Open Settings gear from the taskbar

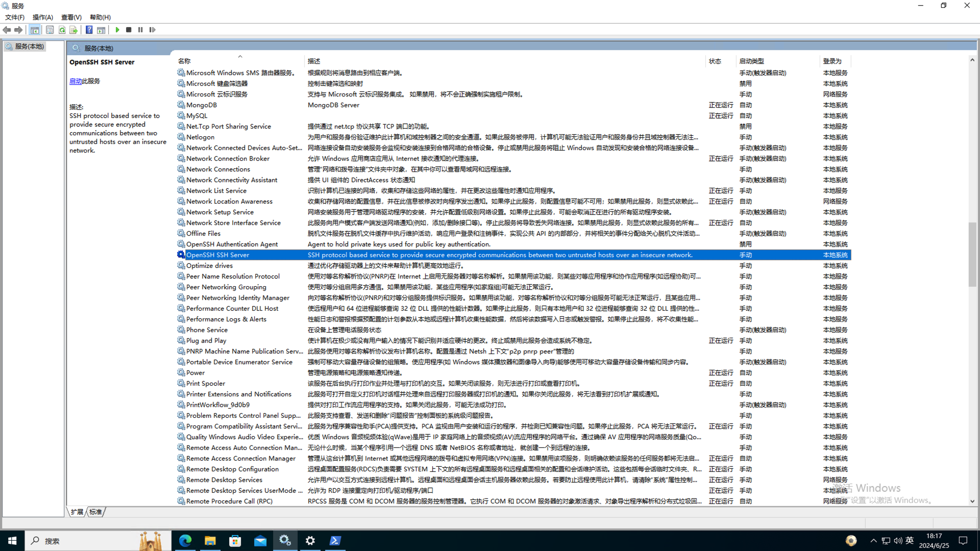pos(310,541)
